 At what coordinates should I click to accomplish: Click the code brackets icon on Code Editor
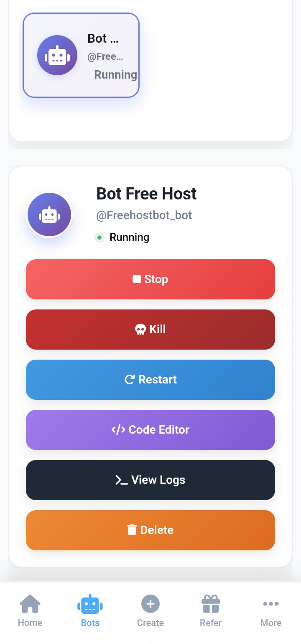coord(118,430)
